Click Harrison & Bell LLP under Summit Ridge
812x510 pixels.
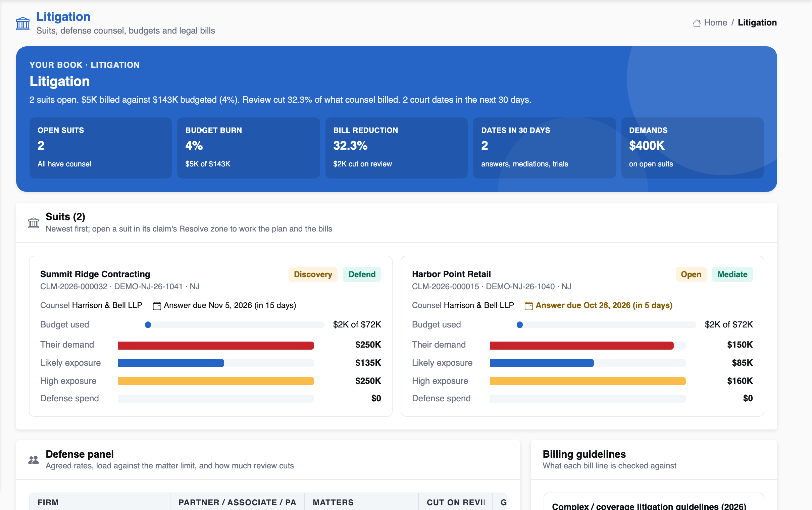tap(107, 305)
